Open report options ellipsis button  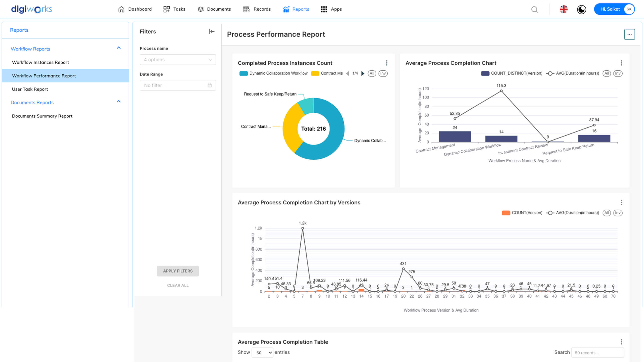(x=629, y=34)
